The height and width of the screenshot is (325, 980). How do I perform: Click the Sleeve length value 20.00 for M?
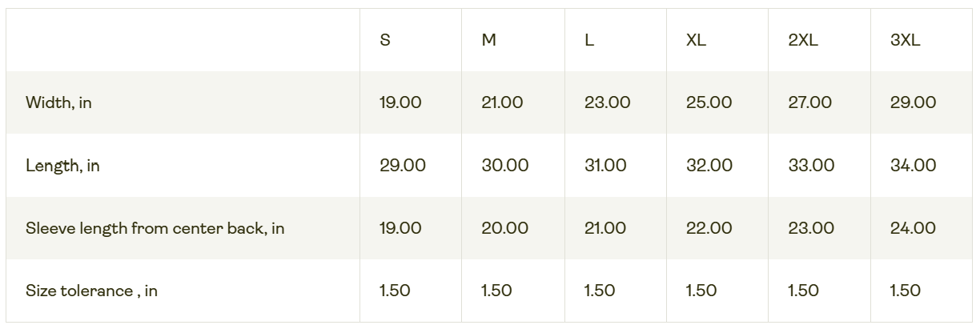[504, 228]
